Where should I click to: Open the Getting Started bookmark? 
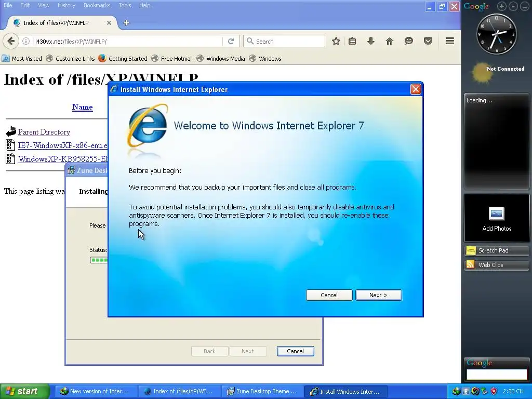click(123, 59)
